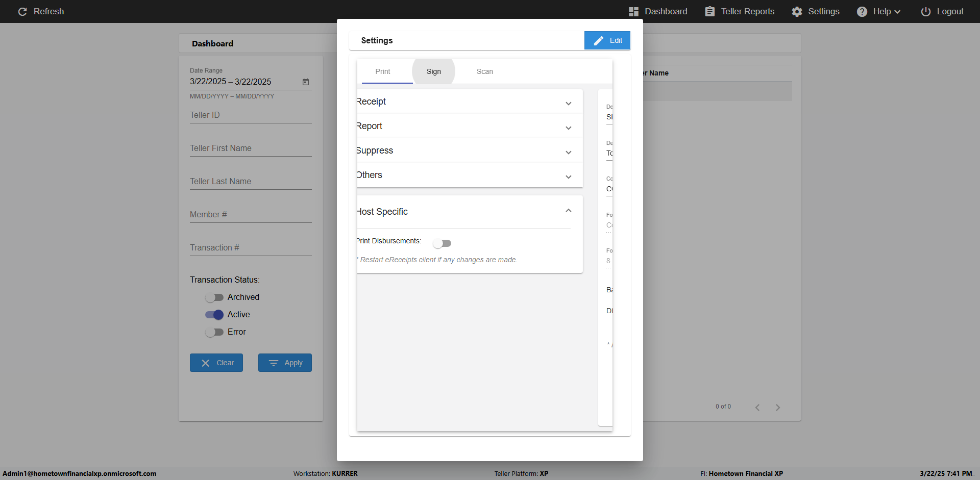Open Teller Reports clipboard icon
The width and height of the screenshot is (980, 480).
coord(709,11)
